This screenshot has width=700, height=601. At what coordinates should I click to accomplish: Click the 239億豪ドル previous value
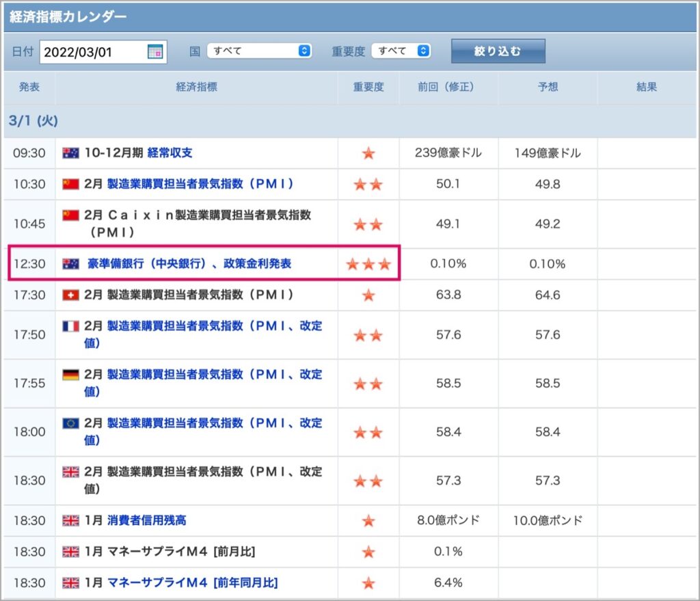pyautogui.click(x=448, y=153)
